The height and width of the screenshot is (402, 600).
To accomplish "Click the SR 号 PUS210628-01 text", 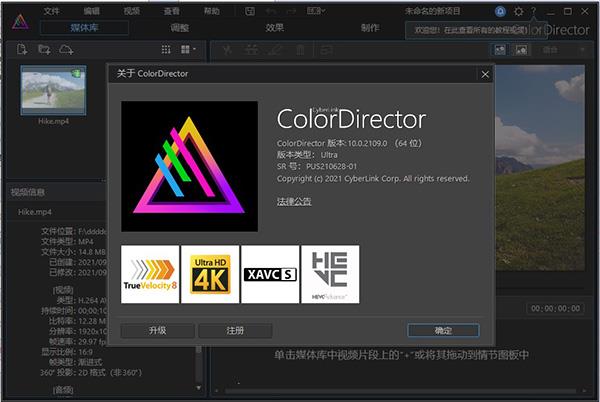I will click(x=317, y=166).
